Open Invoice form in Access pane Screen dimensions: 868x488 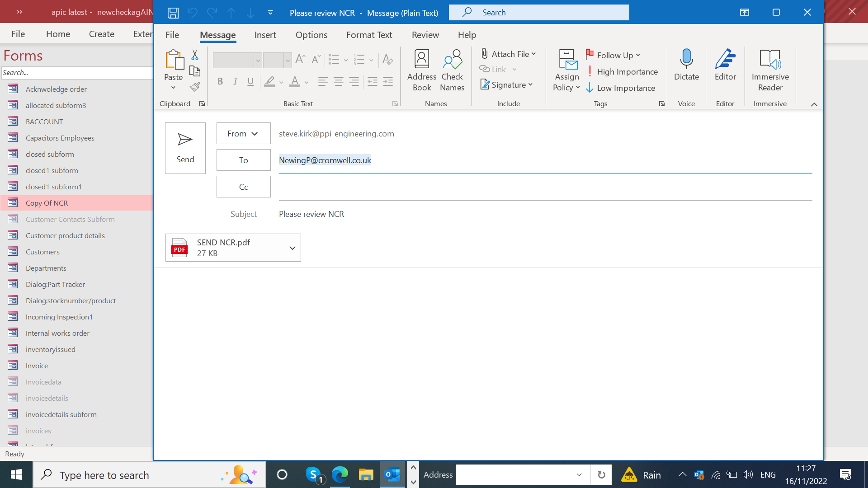(x=37, y=366)
